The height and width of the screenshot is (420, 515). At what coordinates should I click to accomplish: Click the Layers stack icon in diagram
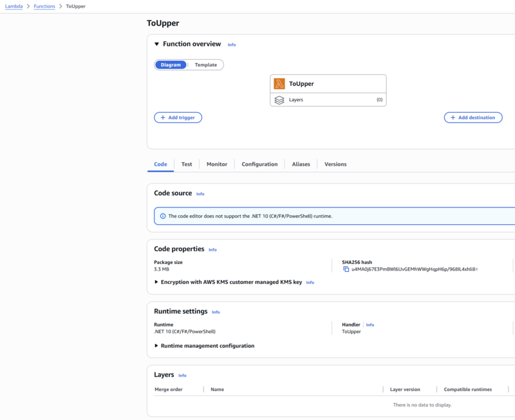(x=279, y=100)
